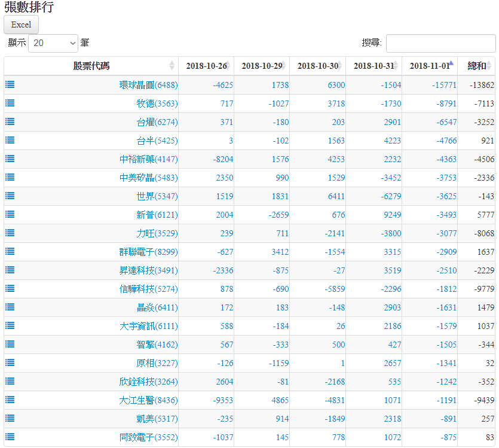
Task: Open the list icon for 台半(5425)
Action: pyautogui.click(x=10, y=140)
